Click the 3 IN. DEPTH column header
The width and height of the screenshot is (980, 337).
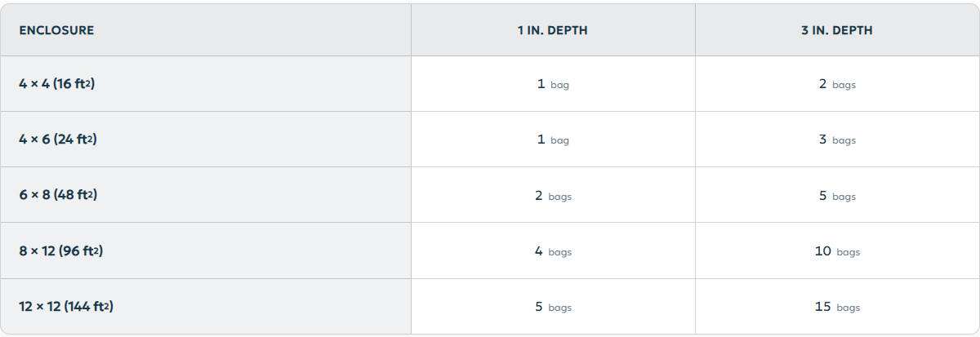pos(837,31)
